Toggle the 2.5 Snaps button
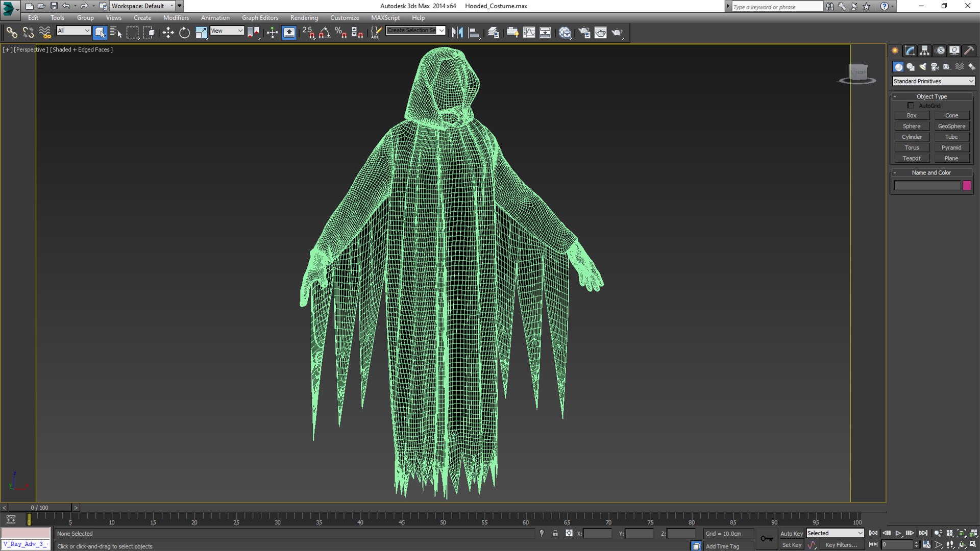The image size is (980, 551). click(x=308, y=33)
